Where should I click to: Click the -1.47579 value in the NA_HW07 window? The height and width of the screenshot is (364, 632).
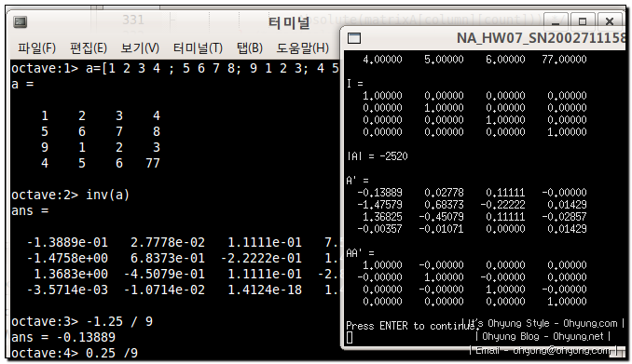click(379, 205)
